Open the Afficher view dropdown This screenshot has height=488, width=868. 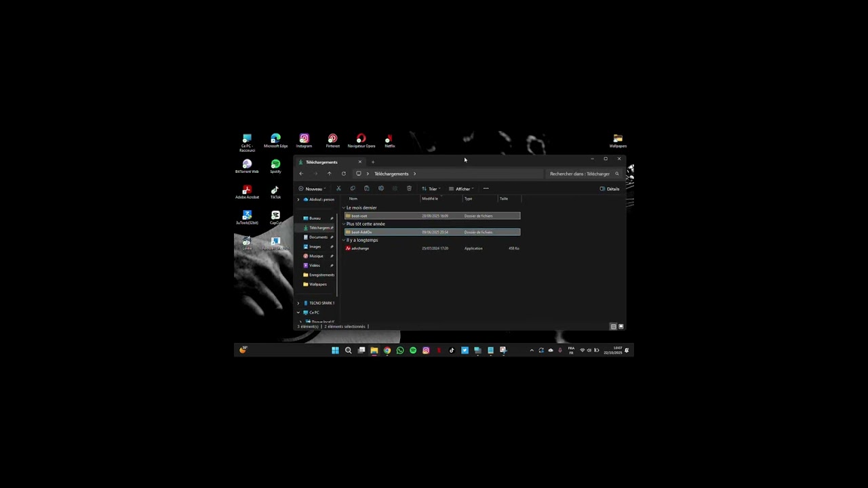(461, 188)
